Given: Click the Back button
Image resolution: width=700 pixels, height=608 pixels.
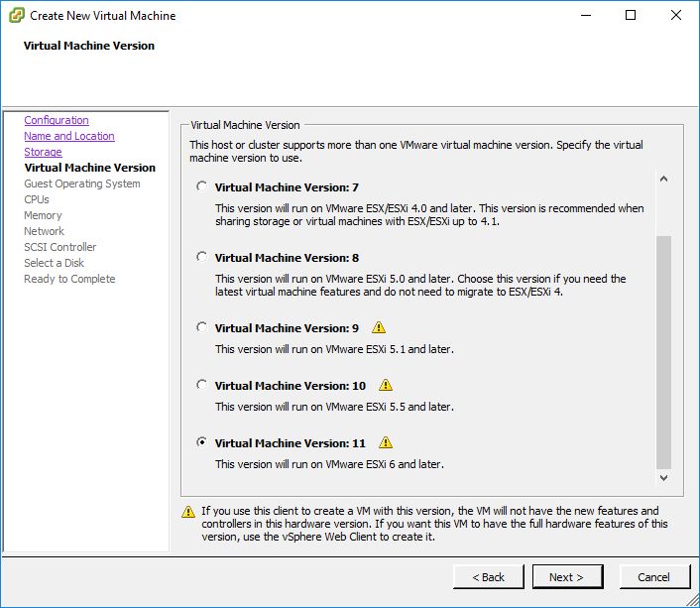Looking at the screenshot, I should click(x=489, y=576).
